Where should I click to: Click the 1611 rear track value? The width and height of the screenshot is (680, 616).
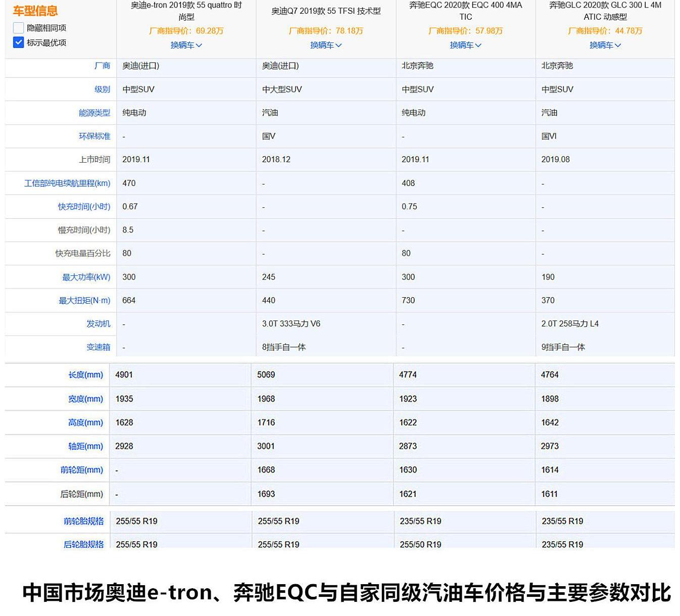click(549, 494)
